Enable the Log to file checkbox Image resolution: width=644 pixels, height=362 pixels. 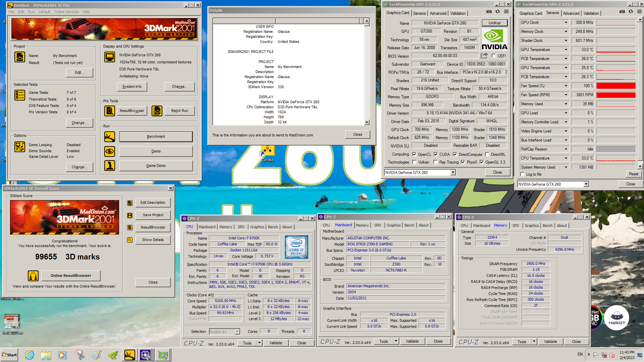[x=522, y=174]
